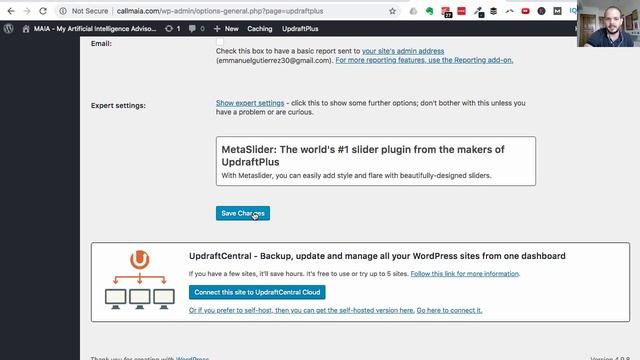Open 'Follow this link for more information'
This screenshot has width=640, height=360.
[x=465, y=273]
